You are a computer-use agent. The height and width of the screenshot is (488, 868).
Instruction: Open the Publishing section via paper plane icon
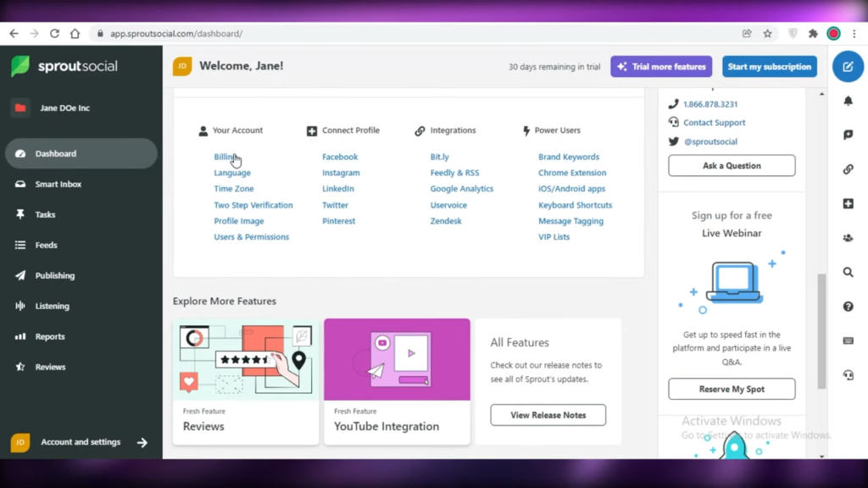pos(21,275)
